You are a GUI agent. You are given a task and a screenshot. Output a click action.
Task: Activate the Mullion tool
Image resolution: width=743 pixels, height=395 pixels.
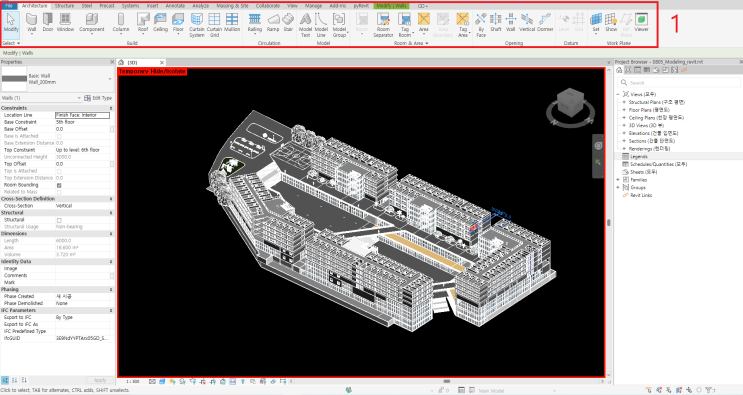232,22
